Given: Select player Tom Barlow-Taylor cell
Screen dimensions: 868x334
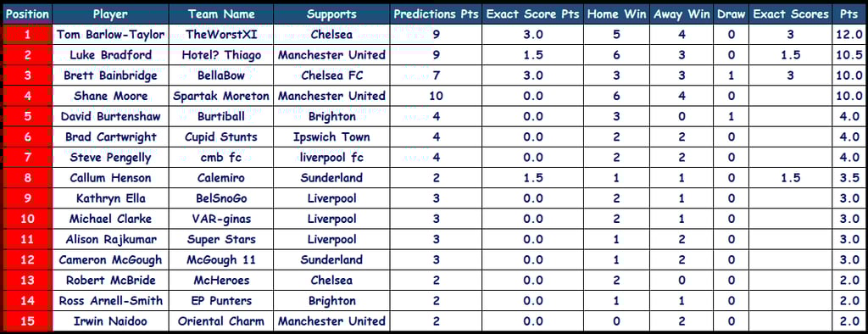Looking at the screenshot, I should tap(110, 35).
